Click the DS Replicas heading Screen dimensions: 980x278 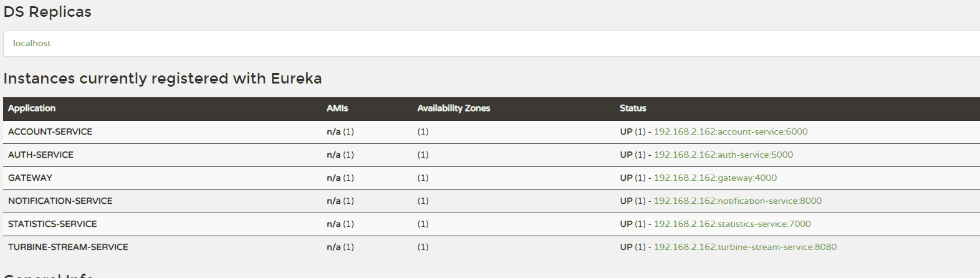(x=47, y=12)
